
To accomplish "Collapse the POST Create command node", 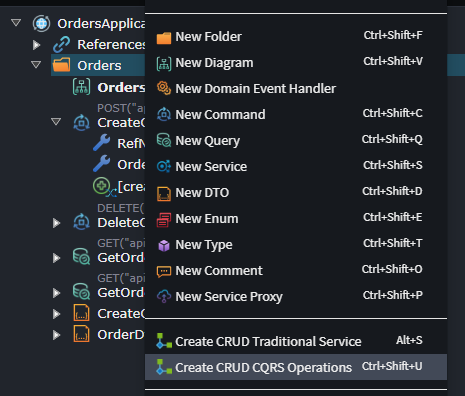I will (x=56, y=121).
